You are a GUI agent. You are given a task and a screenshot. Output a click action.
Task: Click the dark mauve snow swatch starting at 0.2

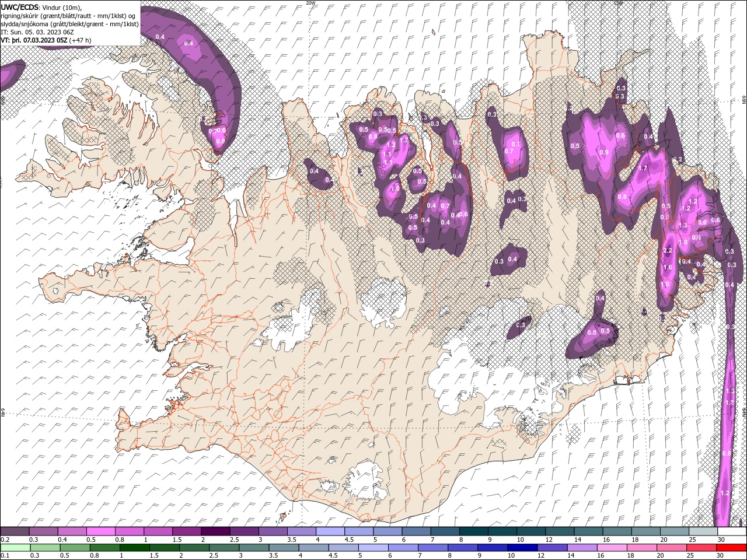[x=15, y=531]
